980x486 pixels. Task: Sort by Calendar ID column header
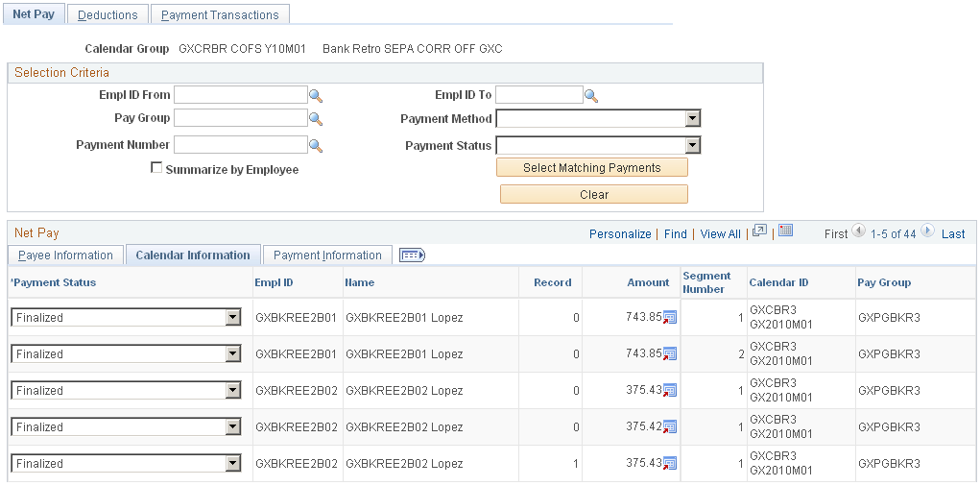tap(778, 282)
